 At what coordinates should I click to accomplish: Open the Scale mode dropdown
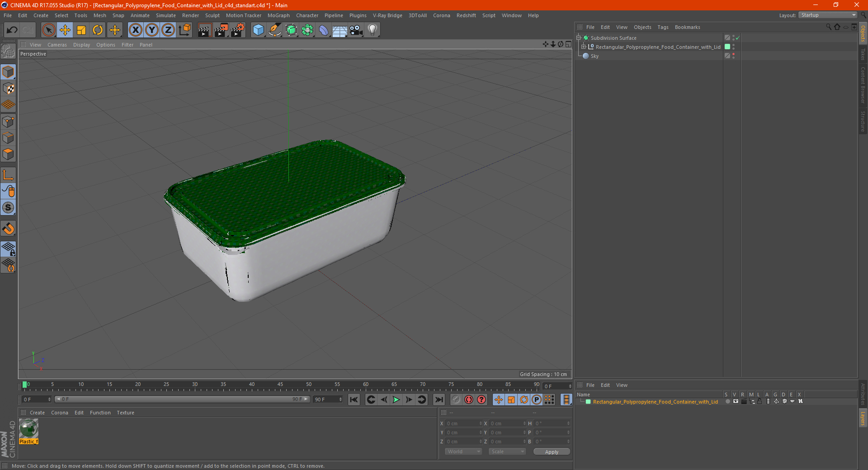point(507,451)
